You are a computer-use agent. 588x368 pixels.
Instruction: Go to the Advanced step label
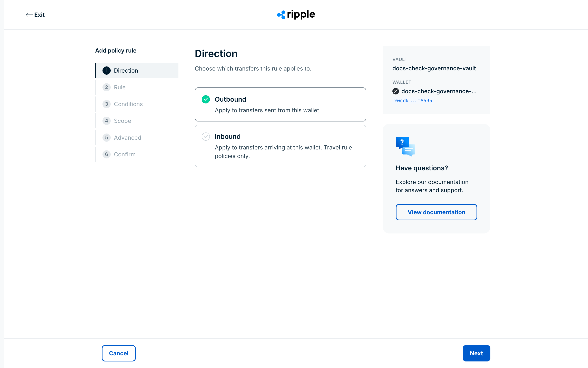[x=128, y=138]
